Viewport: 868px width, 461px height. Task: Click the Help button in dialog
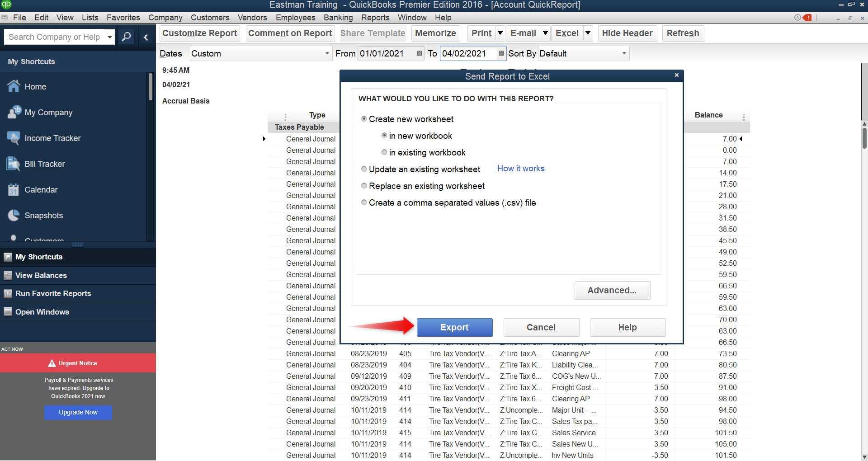coord(627,327)
